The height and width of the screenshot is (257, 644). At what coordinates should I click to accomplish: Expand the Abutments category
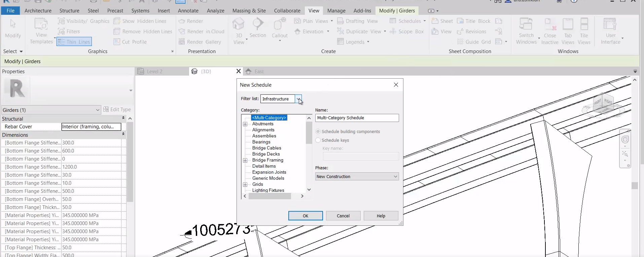[x=245, y=124]
